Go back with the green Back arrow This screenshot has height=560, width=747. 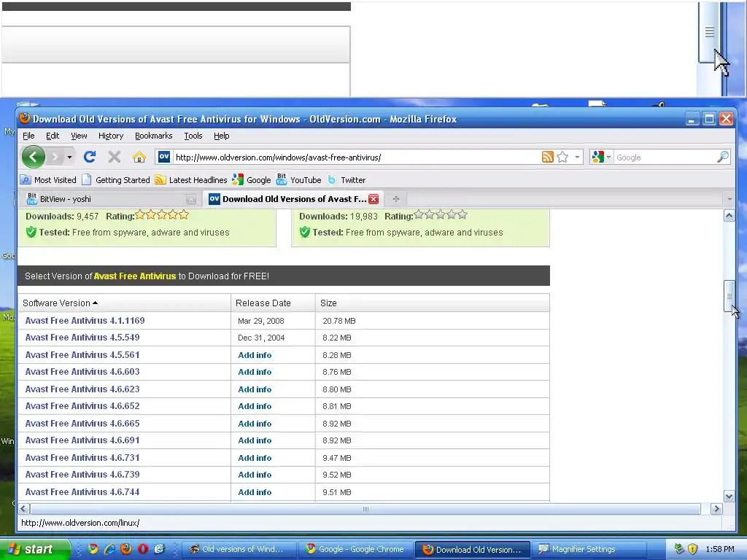[34, 157]
